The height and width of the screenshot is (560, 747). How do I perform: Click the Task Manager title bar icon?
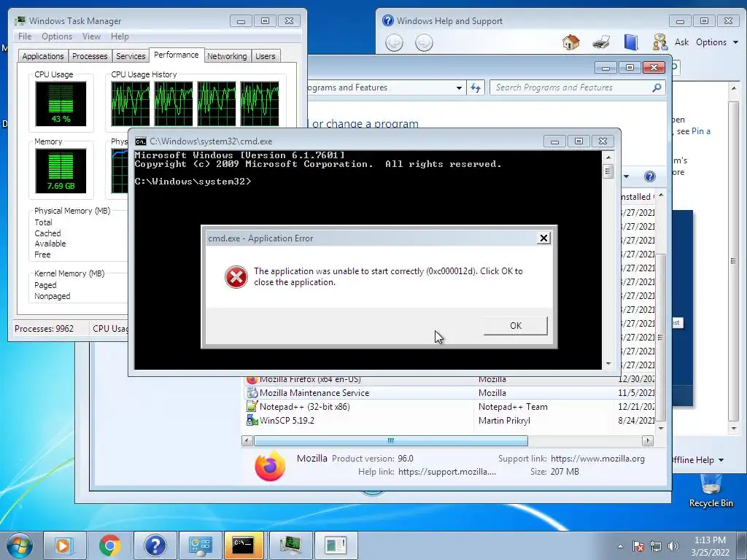(20, 21)
